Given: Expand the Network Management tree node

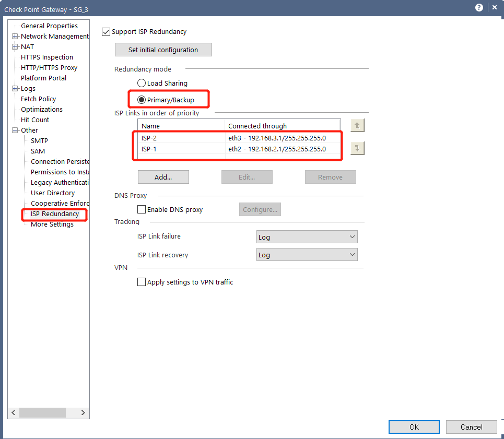Looking at the screenshot, I should (x=15, y=36).
